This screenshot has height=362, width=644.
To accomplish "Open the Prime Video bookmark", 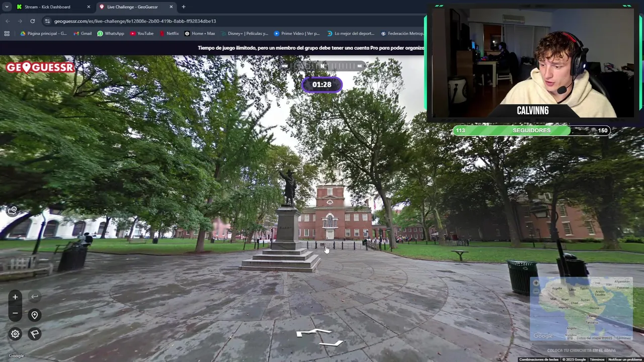I will click(x=297, y=34).
